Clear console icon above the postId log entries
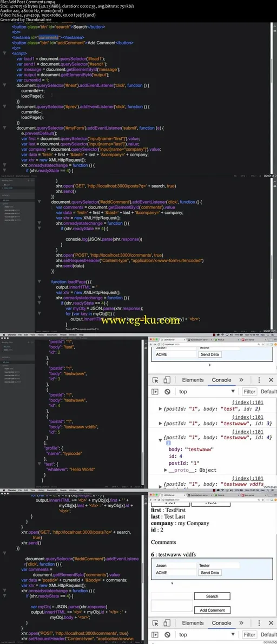The image size is (277, 644). tap(167, 391)
